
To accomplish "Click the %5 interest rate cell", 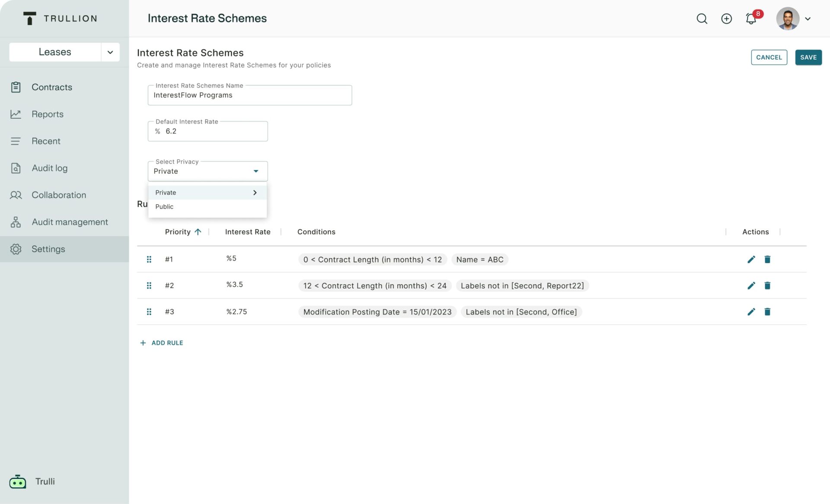I will pyautogui.click(x=231, y=259).
